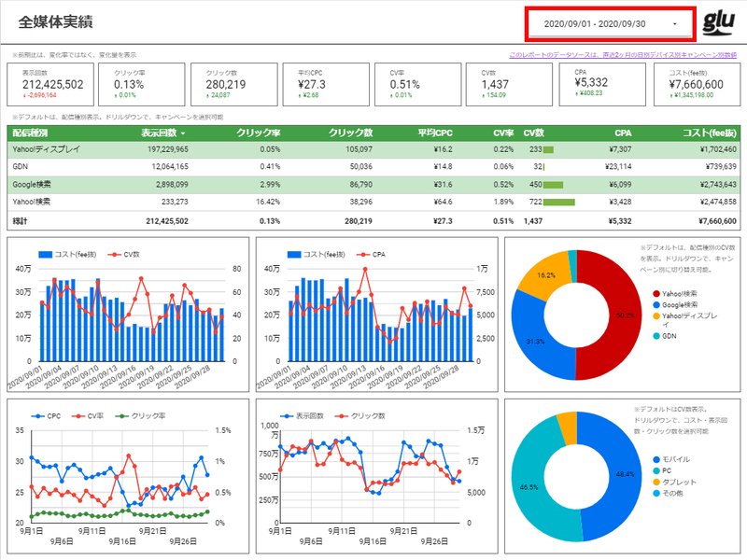Screen dimensions: 747x560
Task: Click the コスト(fee抜) scorecard showing ¥7,660,600
Action: click(696, 84)
